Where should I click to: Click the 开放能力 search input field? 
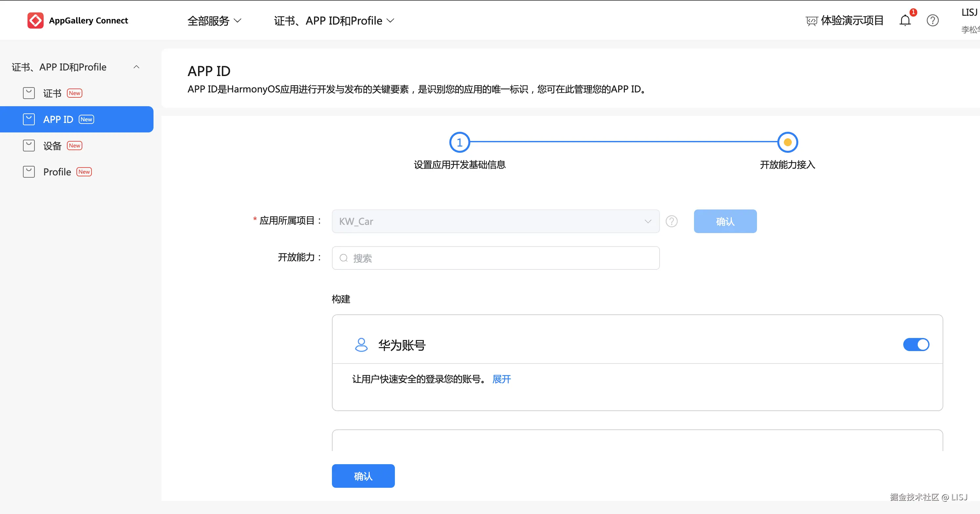pos(495,258)
